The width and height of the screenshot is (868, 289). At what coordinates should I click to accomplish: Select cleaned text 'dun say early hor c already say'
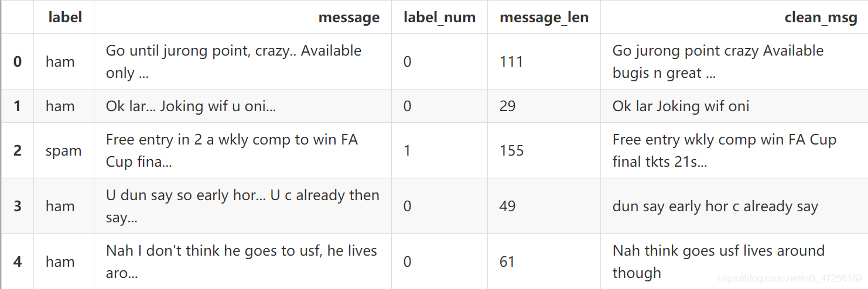[715, 206]
